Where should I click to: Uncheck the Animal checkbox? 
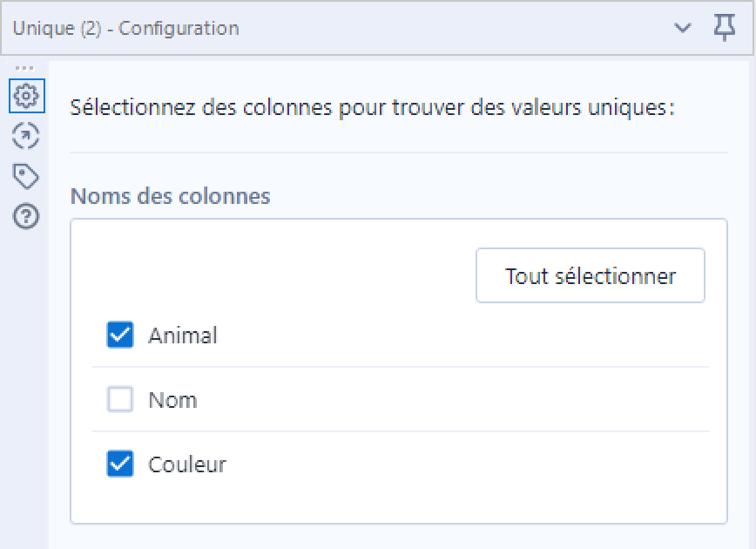(120, 335)
